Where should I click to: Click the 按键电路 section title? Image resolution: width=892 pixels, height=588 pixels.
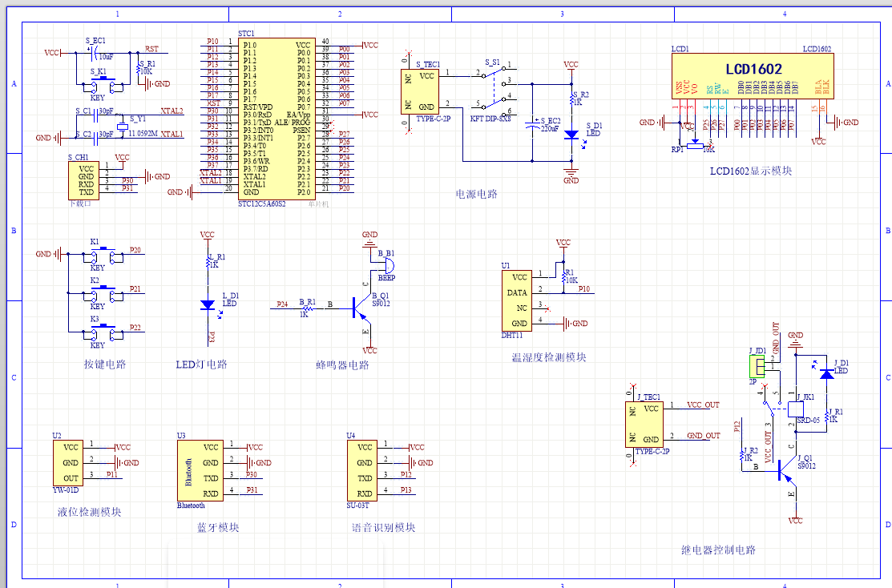pyautogui.click(x=105, y=364)
